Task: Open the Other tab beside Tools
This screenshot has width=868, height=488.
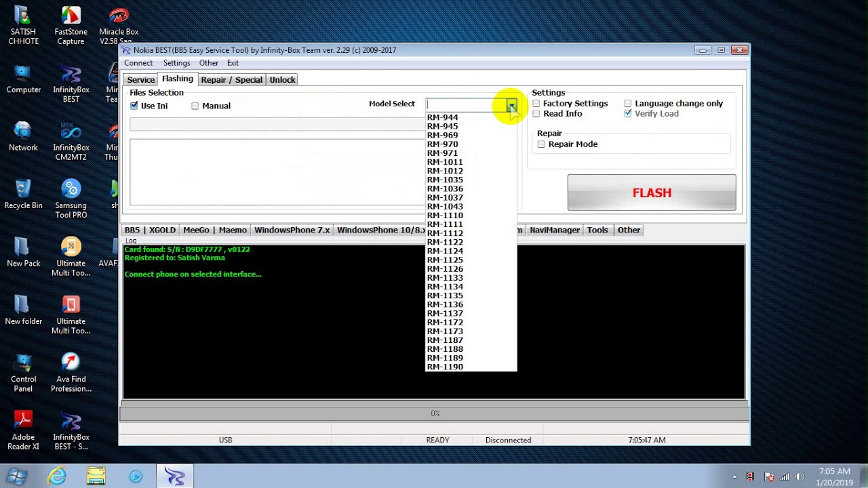Action: [x=629, y=230]
